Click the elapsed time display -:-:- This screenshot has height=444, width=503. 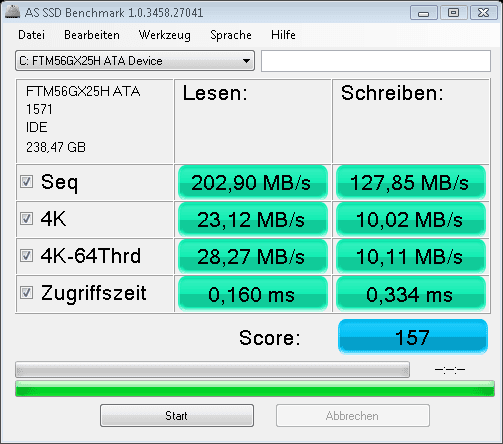click(450, 369)
